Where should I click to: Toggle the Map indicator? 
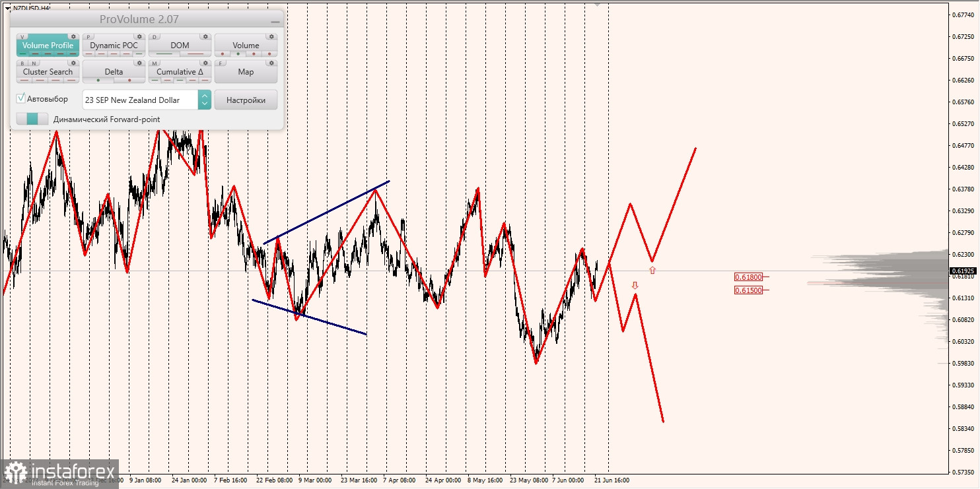point(246,71)
